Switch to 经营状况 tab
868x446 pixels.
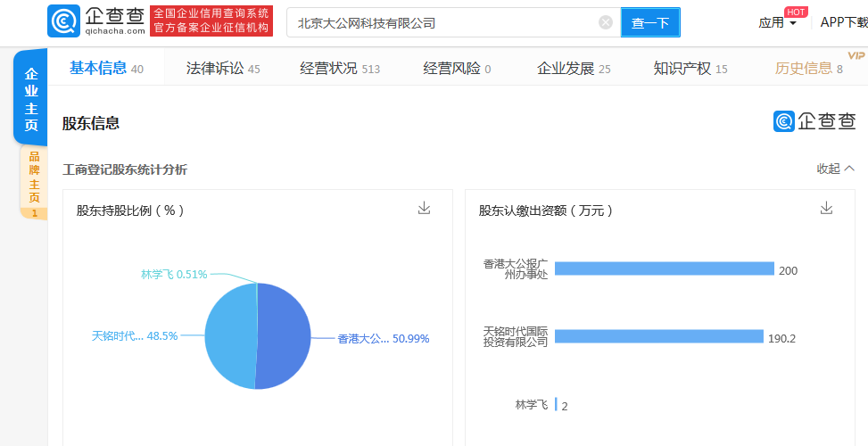tap(340, 69)
